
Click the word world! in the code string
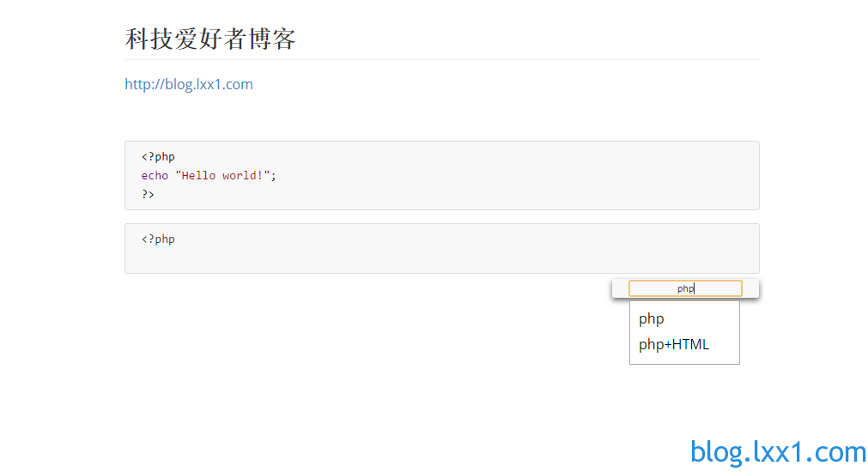[242, 175]
